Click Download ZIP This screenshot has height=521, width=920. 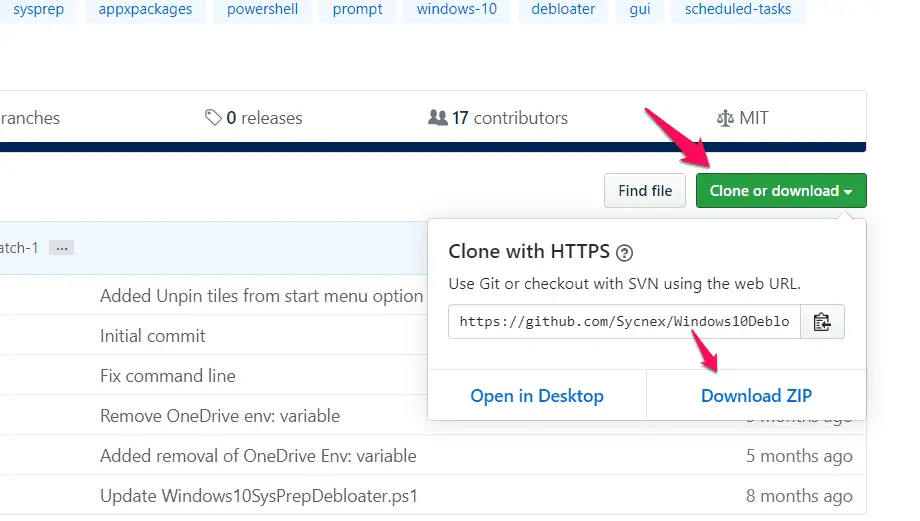click(756, 395)
